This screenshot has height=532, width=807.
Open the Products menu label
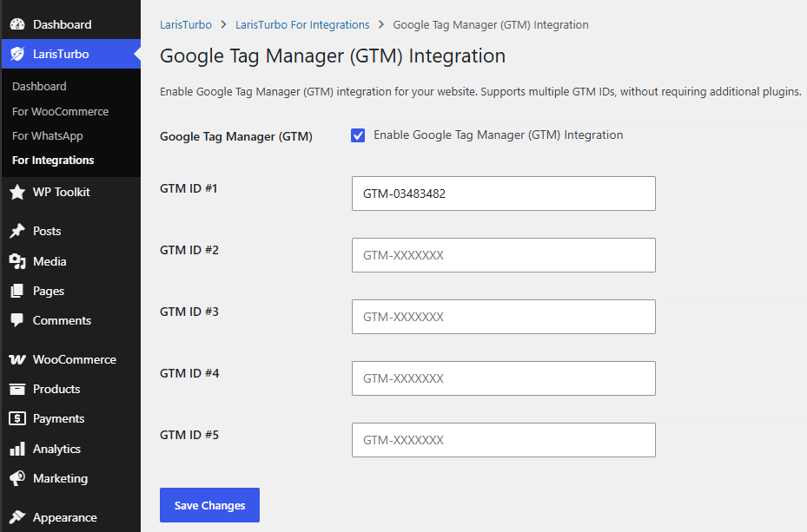pos(56,389)
